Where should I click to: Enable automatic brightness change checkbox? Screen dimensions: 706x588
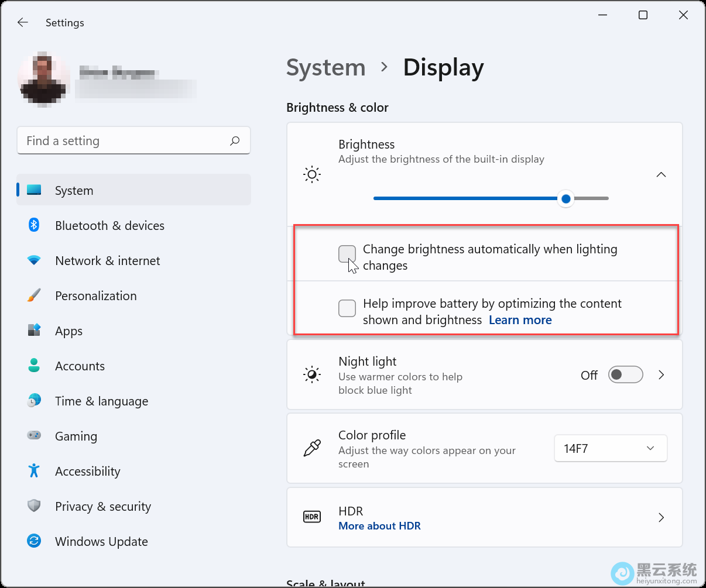coord(347,254)
